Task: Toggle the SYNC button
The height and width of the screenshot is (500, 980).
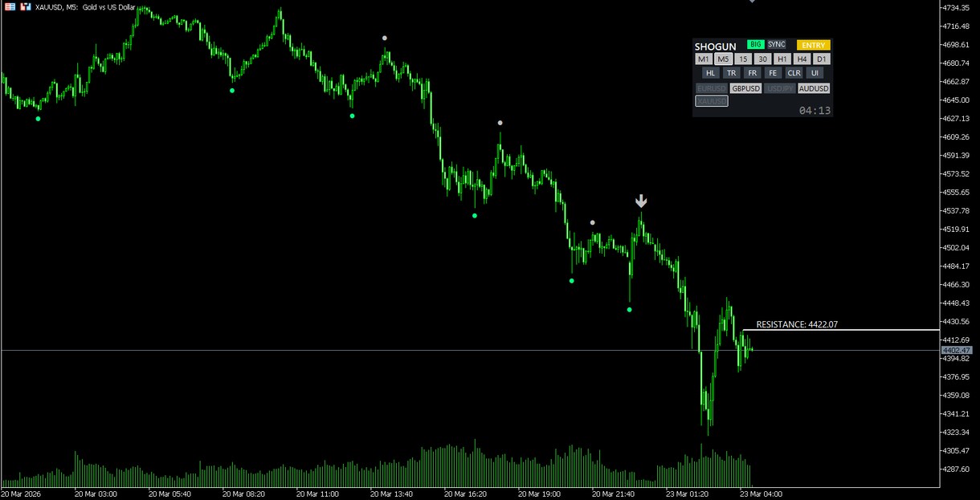Action: pos(777,45)
